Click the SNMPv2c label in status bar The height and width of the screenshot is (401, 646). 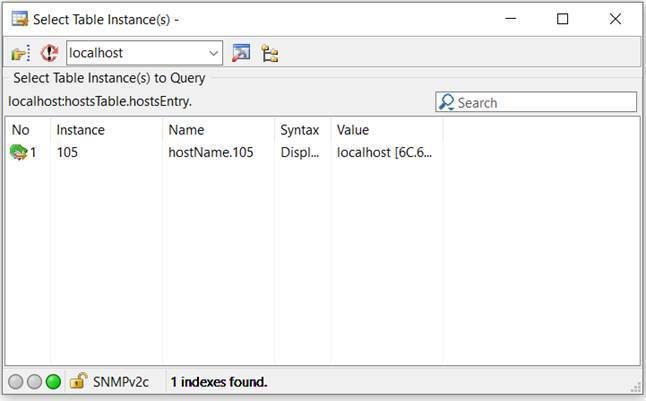(x=121, y=381)
